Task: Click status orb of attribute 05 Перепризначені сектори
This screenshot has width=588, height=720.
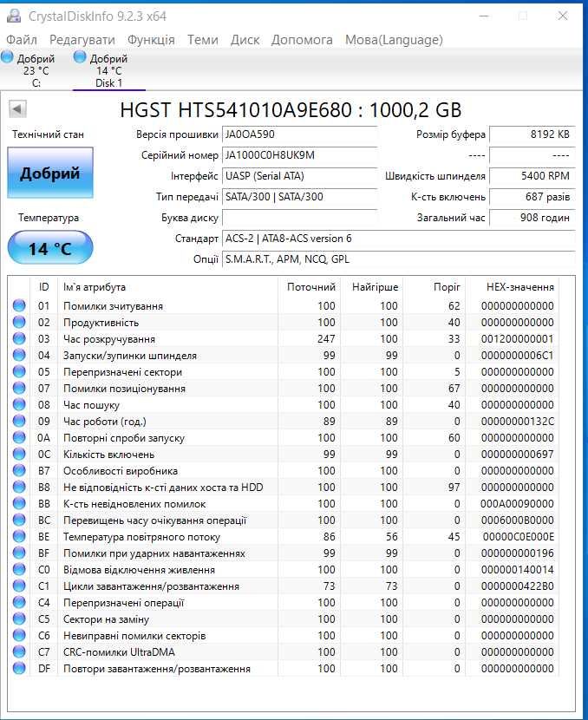Action: [x=19, y=371]
